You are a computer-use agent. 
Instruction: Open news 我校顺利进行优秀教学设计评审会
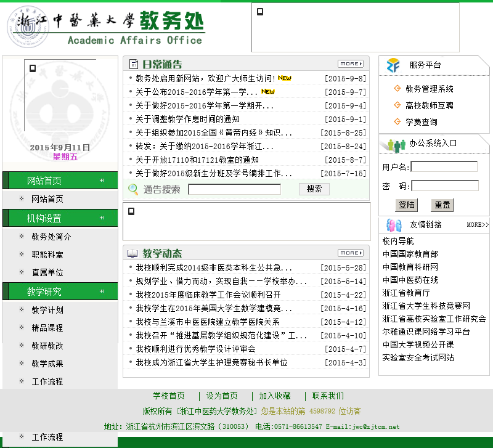click(x=195, y=349)
